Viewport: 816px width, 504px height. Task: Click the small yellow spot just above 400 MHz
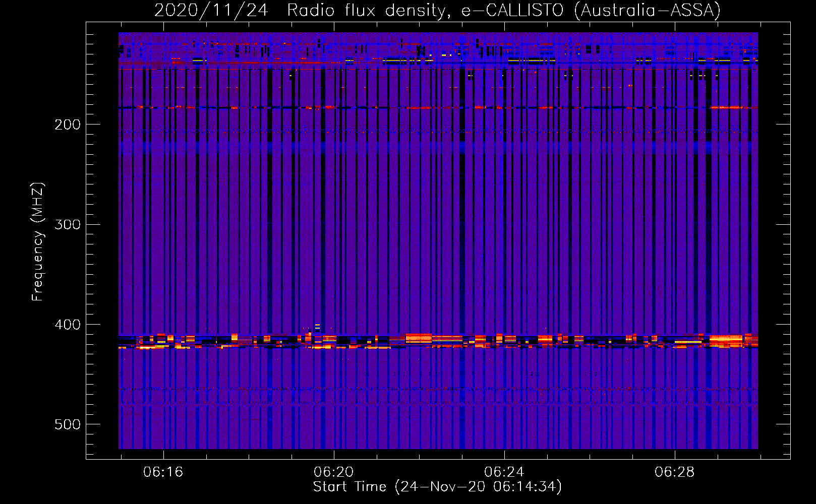tap(317, 327)
